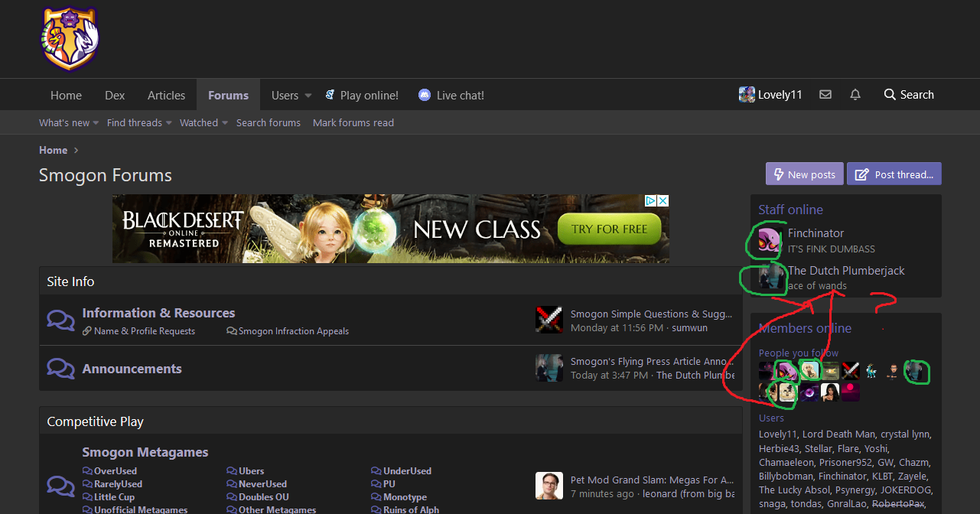This screenshot has width=980, height=514.
Task: Open the Monotype subforum
Action: click(405, 497)
